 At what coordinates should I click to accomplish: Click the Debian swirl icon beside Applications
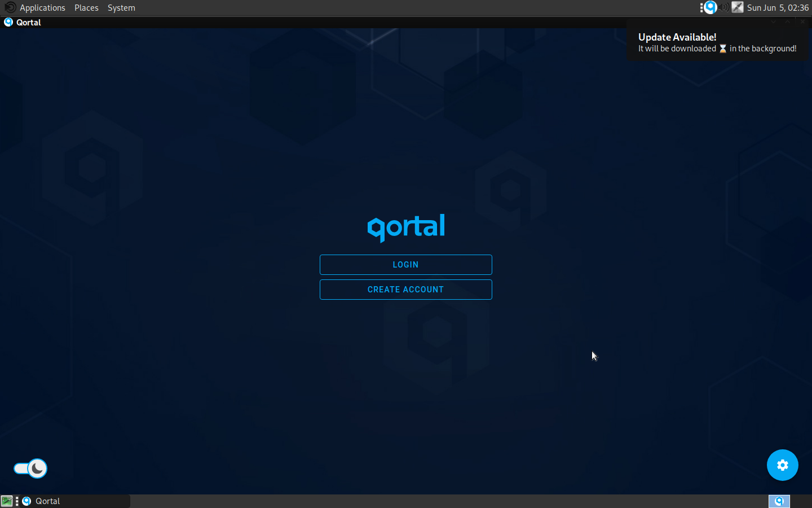(x=10, y=7)
